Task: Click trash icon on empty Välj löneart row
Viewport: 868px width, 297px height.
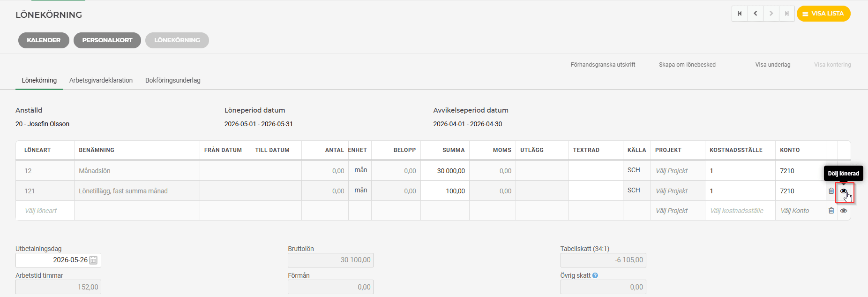Action: (831, 211)
